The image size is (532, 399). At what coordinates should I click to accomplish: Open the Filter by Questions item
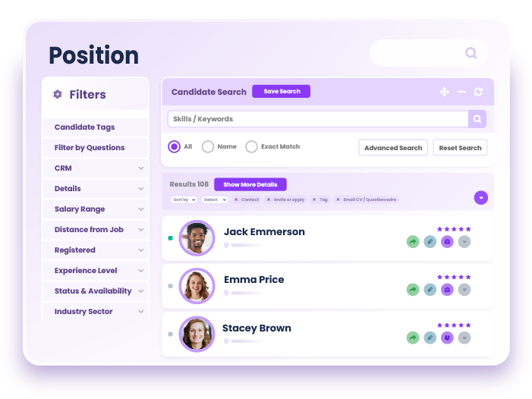[96, 147]
